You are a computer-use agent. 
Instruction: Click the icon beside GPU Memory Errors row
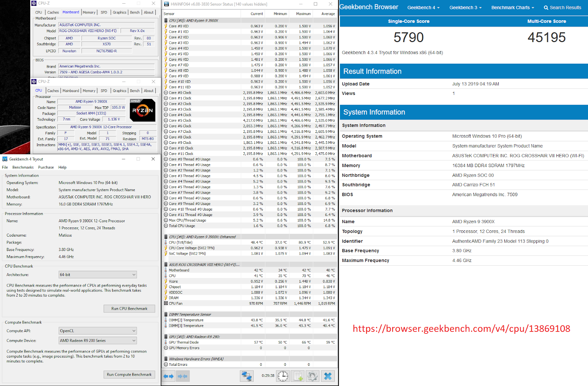pyautogui.click(x=166, y=348)
